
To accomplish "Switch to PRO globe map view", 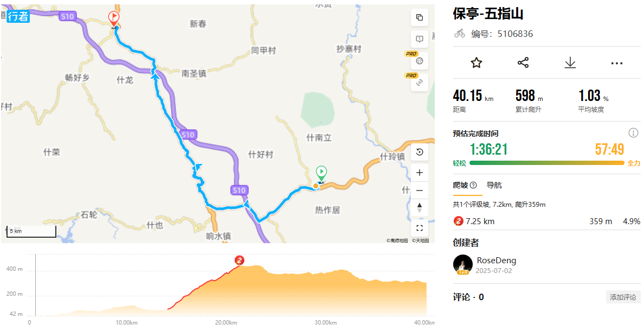I will [x=420, y=61].
